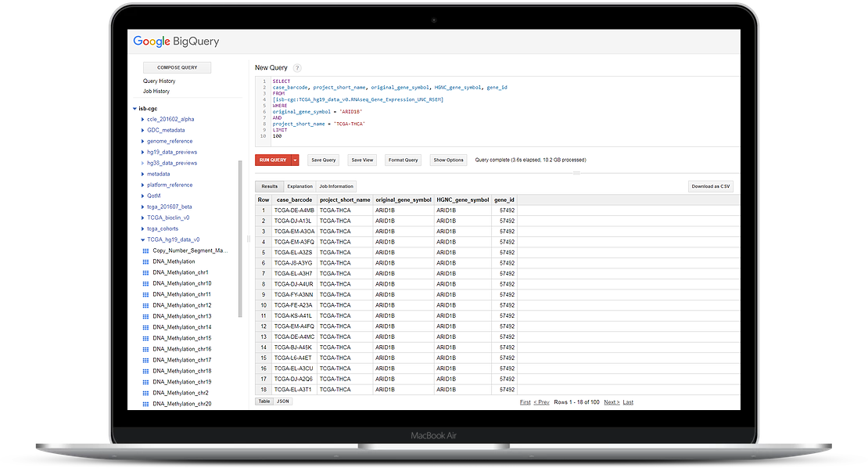
Task: Click the cell TCGA-DE-A4MB
Action: tap(294, 211)
